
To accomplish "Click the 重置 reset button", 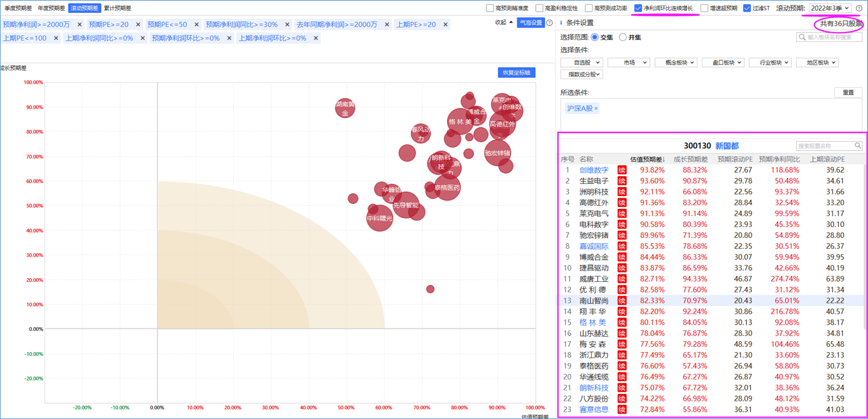I will (x=848, y=93).
